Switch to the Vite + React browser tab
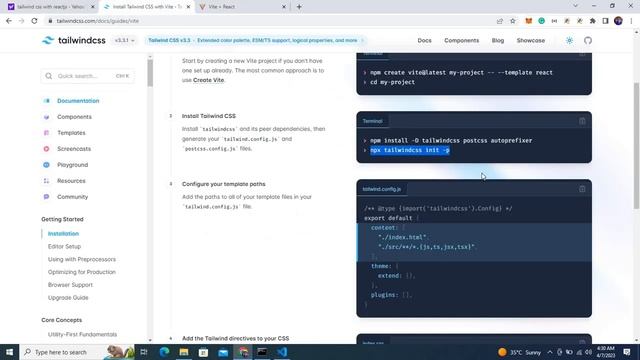640x360 pixels. tap(242, 7)
